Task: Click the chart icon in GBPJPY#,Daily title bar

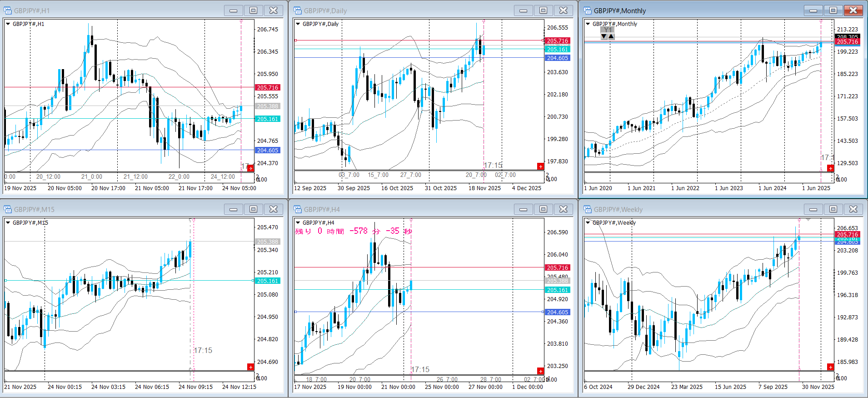Action: [298, 10]
